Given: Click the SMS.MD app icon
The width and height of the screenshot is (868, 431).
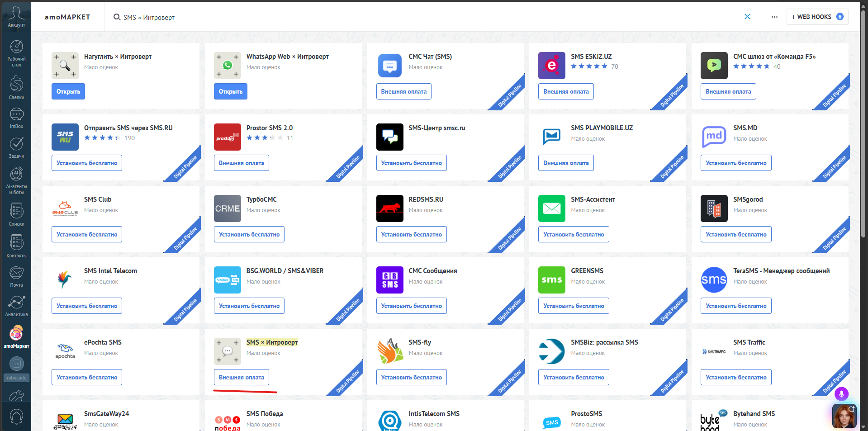Looking at the screenshot, I should 714,137.
